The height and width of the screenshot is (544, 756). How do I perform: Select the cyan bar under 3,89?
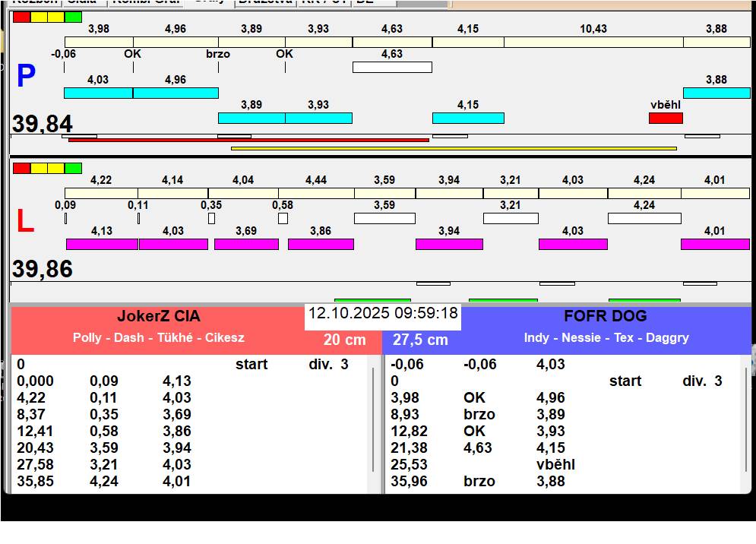[251, 119]
